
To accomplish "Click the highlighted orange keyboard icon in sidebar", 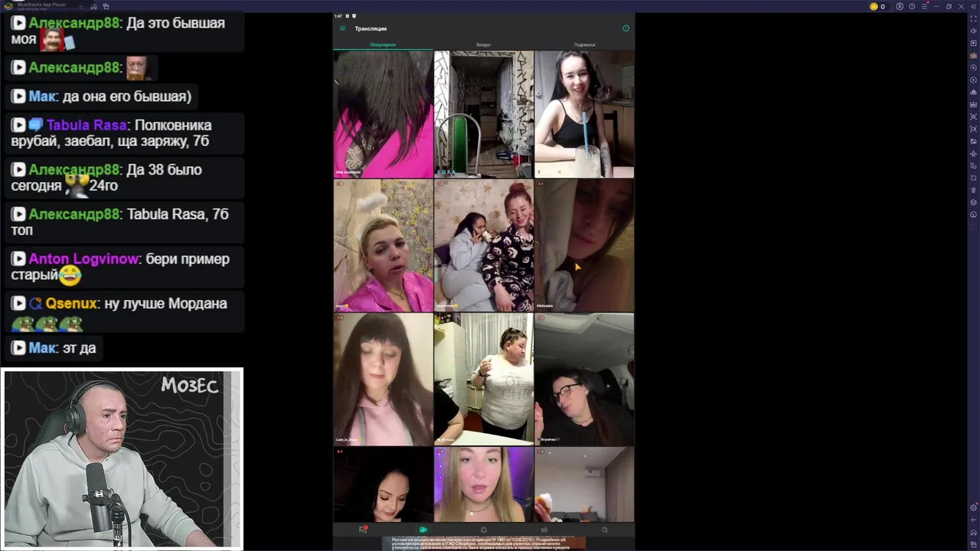I will [x=973, y=55].
